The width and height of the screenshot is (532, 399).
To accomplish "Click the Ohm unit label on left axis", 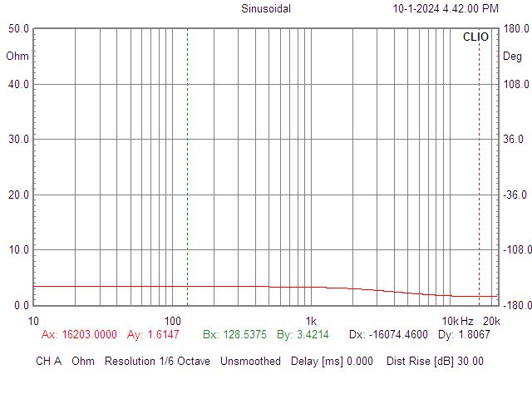I will tap(17, 57).
